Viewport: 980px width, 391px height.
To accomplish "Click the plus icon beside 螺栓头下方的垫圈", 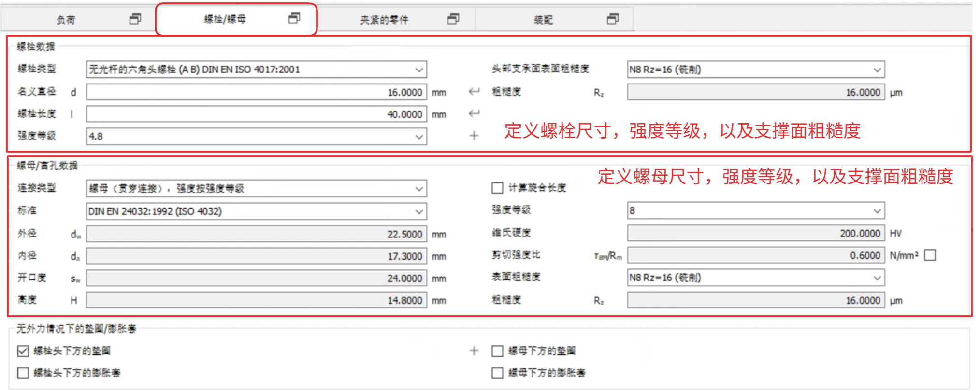I will pyautogui.click(x=474, y=351).
